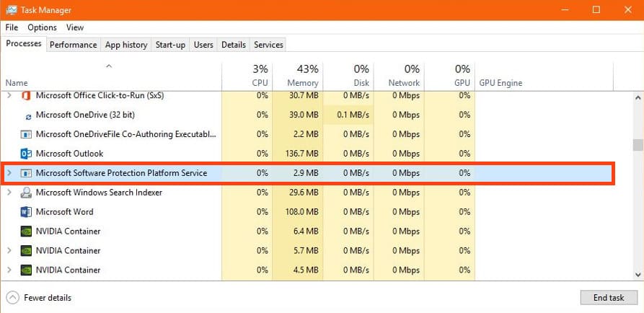Viewport: 644px width, 313px height.
Task: Click the vertical scrollbar down arrow
Action: click(638, 273)
